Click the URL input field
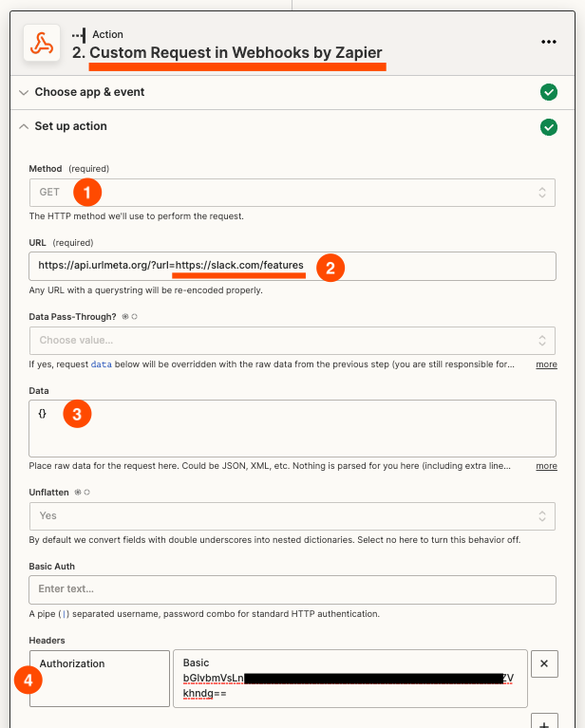585x728 pixels. coord(292,266)
